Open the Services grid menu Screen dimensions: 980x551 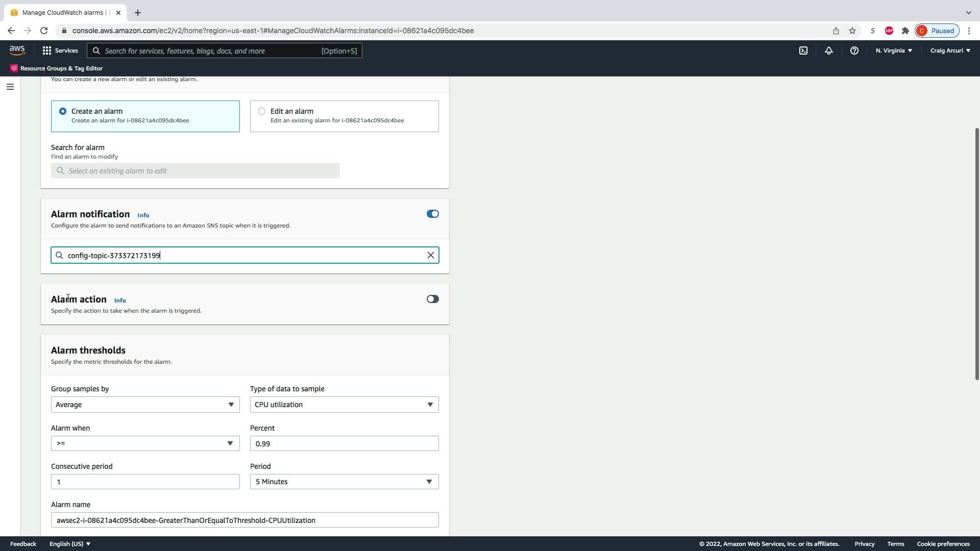click(x=60, y=51)
